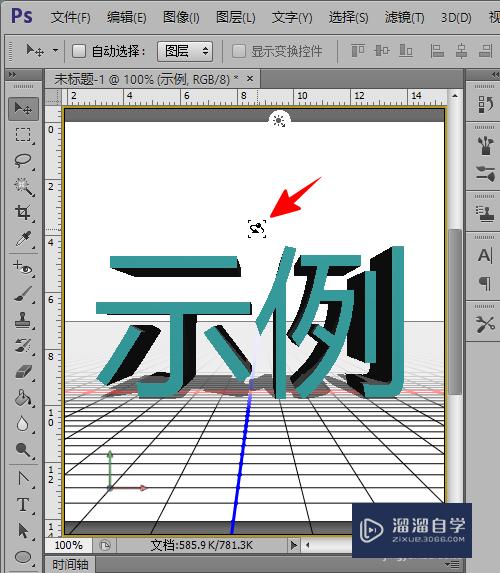Close the 未标题-1 document tab
This screenshot has width=500, height=573.
point(250,78)
